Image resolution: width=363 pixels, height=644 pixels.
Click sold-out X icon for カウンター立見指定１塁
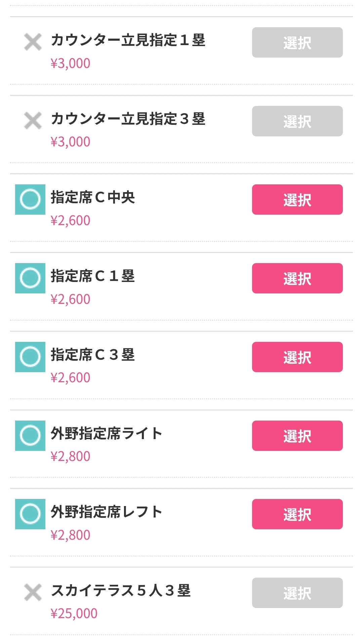point(33,42)
